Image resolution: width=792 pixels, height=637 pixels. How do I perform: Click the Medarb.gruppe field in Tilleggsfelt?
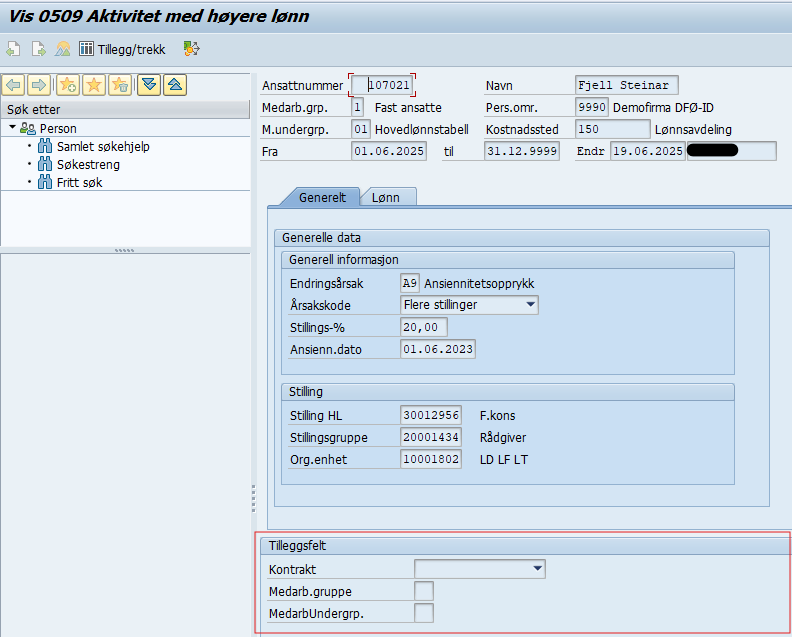(424, 591)
